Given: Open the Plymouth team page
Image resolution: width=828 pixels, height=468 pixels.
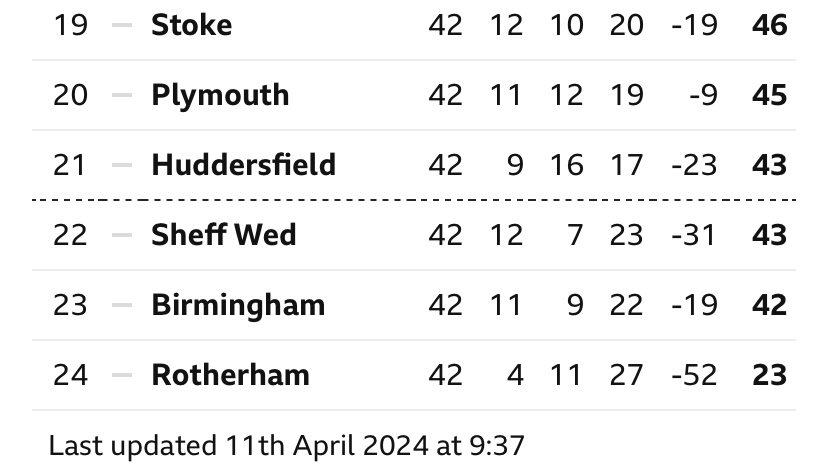Looking at the screenshot, I should [x=220, y=95].
